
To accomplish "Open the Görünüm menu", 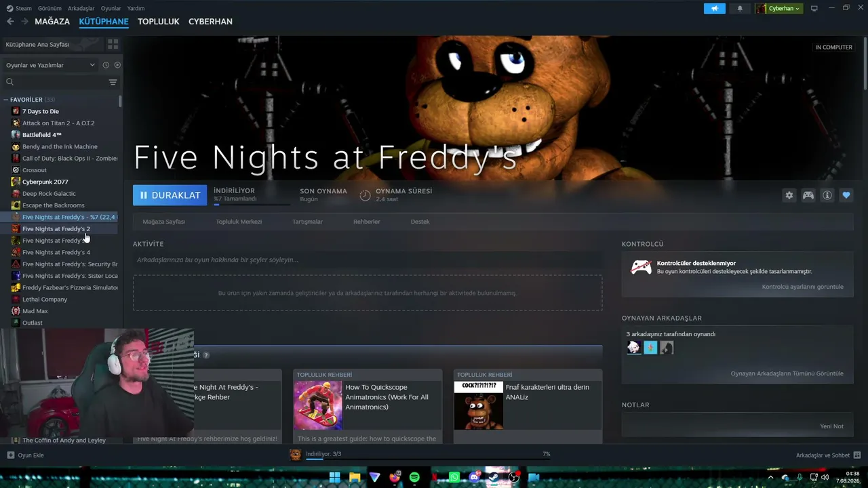I will click(50, 8).
